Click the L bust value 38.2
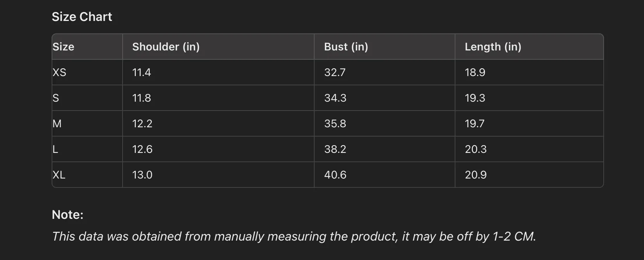Screen dimensions: 644x260 335,149
